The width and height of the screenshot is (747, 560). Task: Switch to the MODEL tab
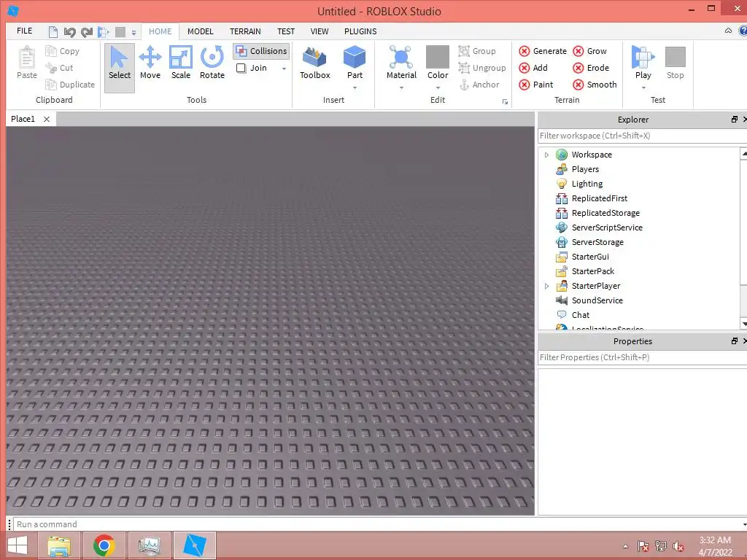[x=200, y=31]
